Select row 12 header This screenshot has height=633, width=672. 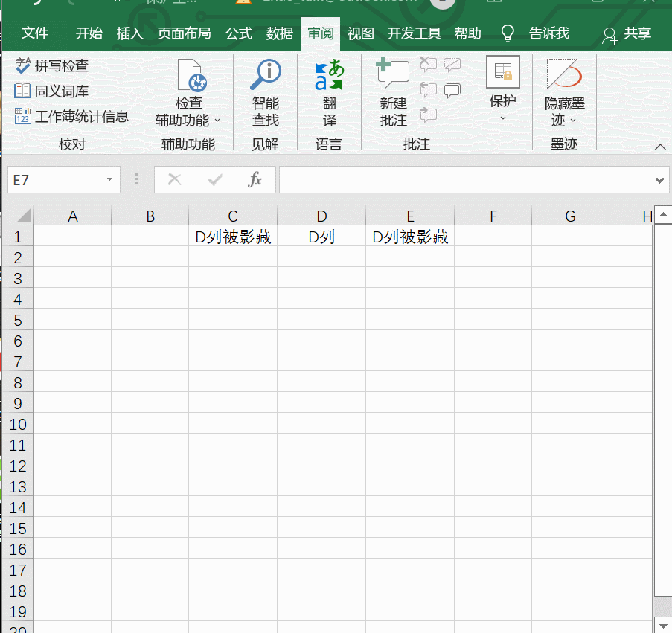tap(18, 466)
